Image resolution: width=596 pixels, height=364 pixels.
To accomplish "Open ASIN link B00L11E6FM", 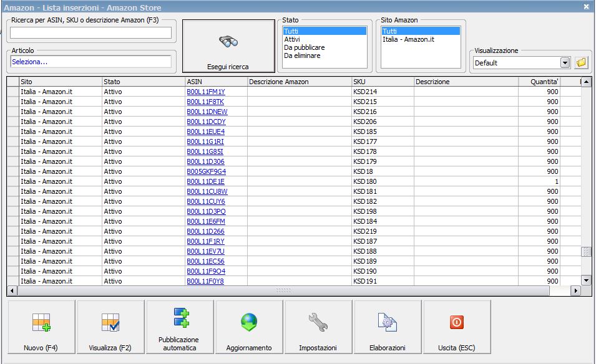I will [x=205, y=221].
